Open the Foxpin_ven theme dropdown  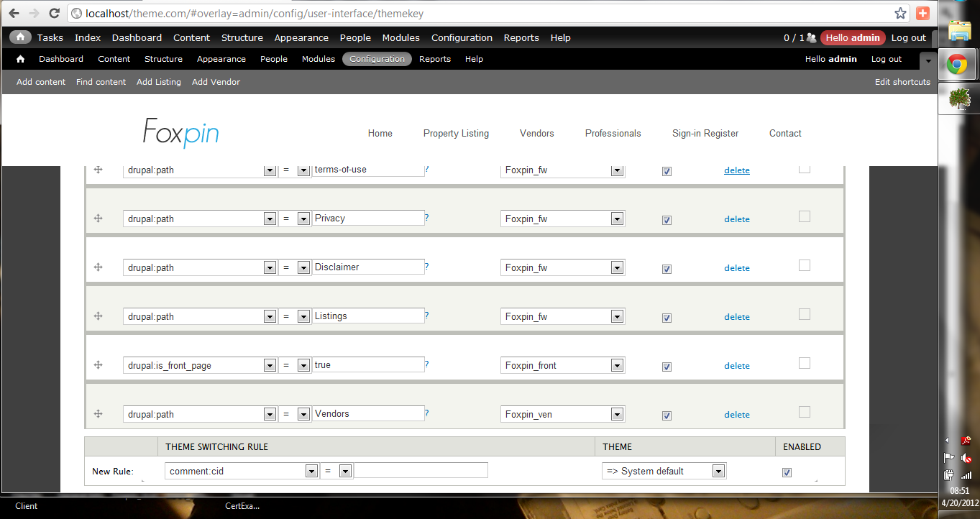tap(562, 414)
